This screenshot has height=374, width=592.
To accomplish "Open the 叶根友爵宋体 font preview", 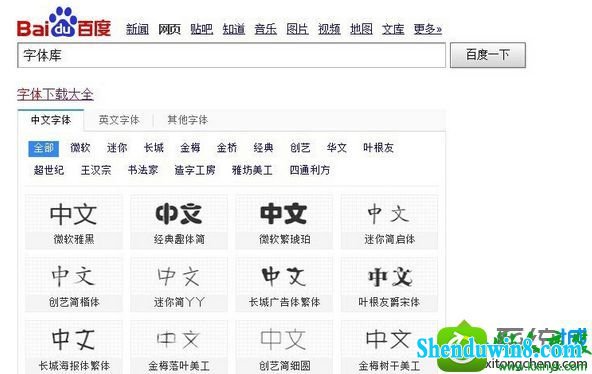I will click(390, 285).
